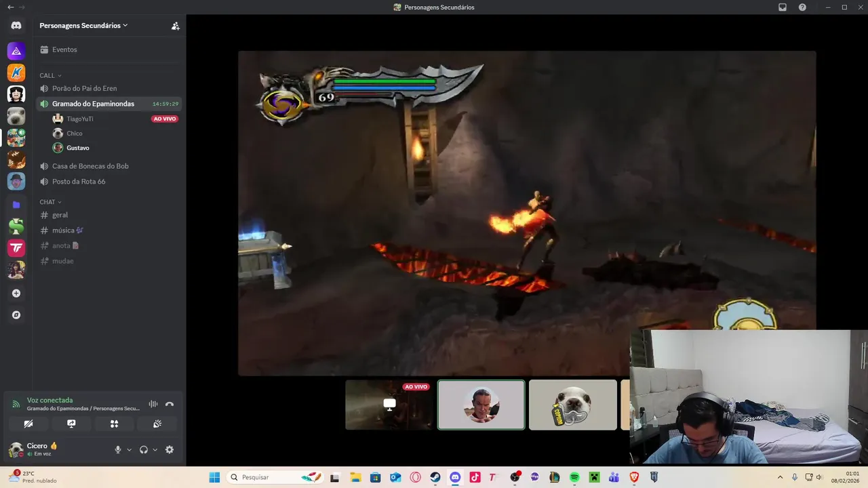Toggle the camera on button
Screen dimensions: 868x488
coord(28,424)
